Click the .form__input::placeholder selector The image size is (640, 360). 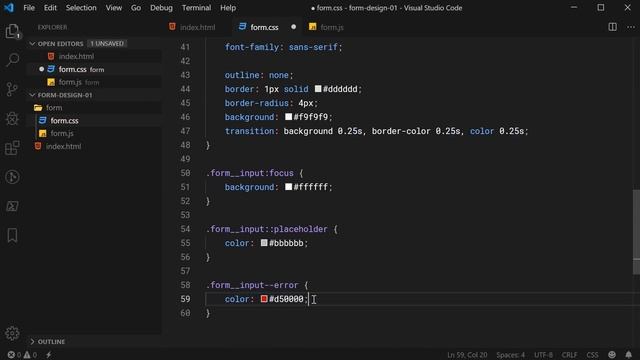click(267, 229)
